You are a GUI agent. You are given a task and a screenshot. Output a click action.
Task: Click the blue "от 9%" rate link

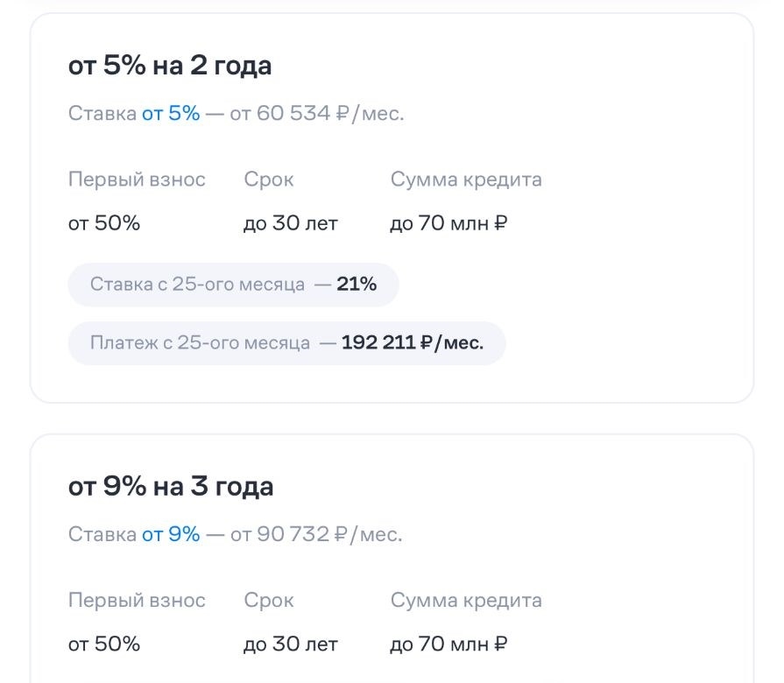(171, 534)
